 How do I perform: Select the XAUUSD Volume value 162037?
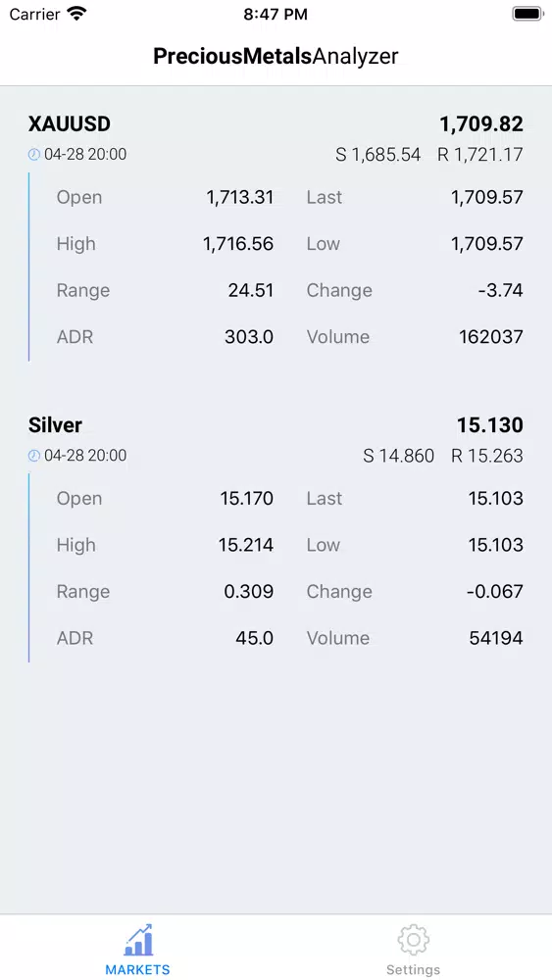(491, 337)
